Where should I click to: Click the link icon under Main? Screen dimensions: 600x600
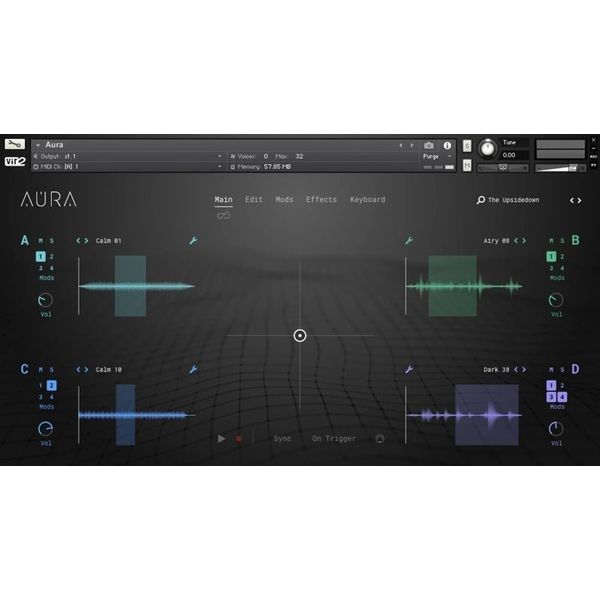(x=223, y=216)
